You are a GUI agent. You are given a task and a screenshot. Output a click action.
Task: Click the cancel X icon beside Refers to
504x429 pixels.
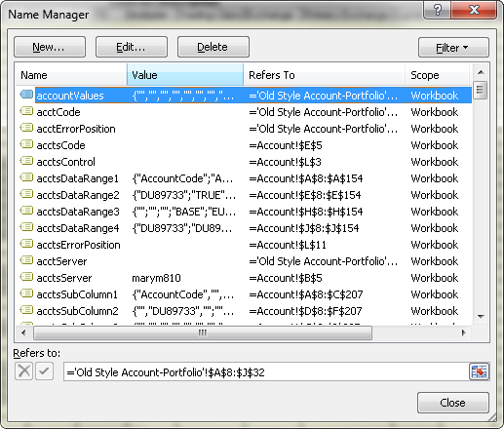pos(23,371)
